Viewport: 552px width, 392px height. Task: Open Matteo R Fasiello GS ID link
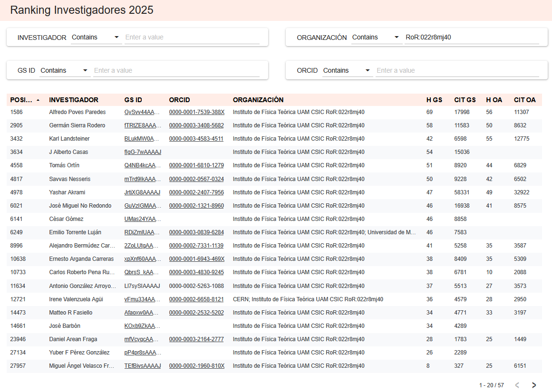[141, 313]
